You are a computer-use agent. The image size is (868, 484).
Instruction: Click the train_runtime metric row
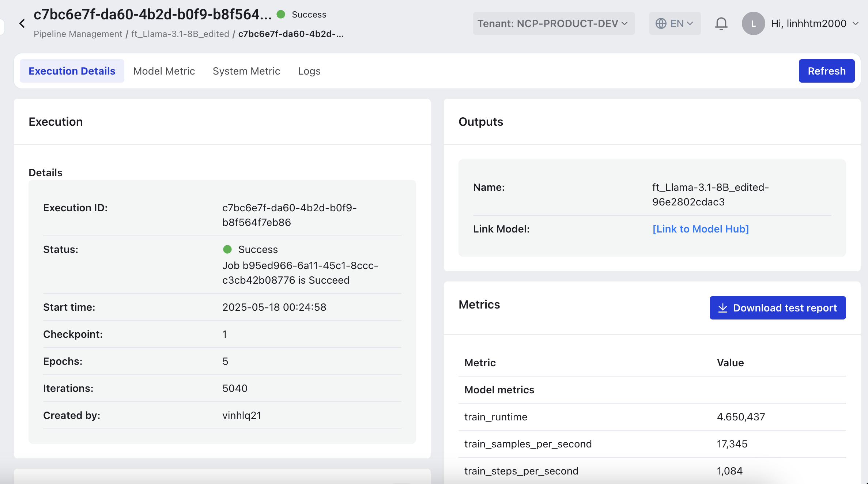pos(652,417)
